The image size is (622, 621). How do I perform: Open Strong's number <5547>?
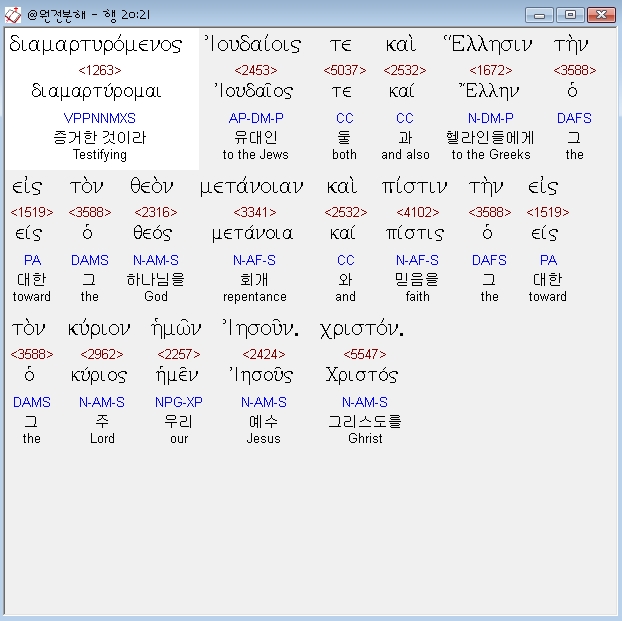click(x=365, y=354)
